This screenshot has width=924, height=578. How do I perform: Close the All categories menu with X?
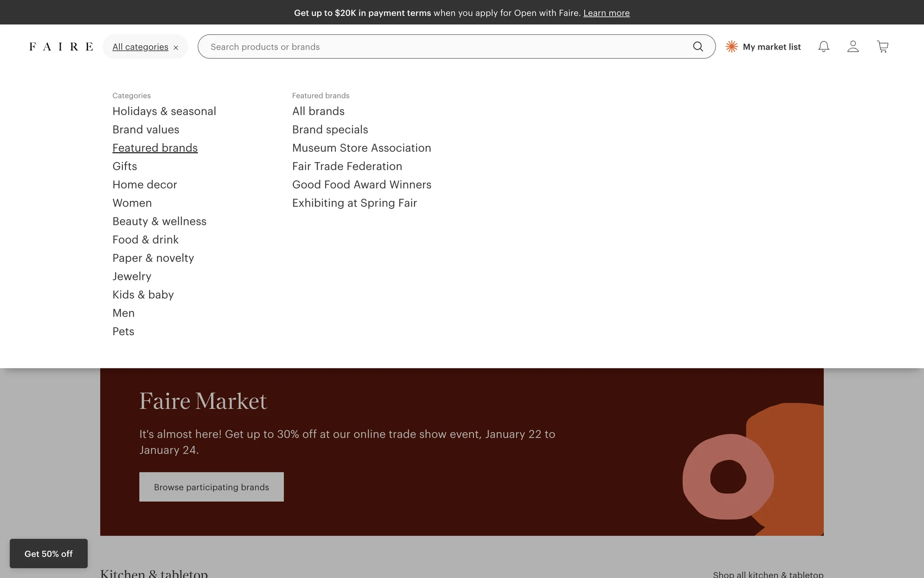click(176, 48)
